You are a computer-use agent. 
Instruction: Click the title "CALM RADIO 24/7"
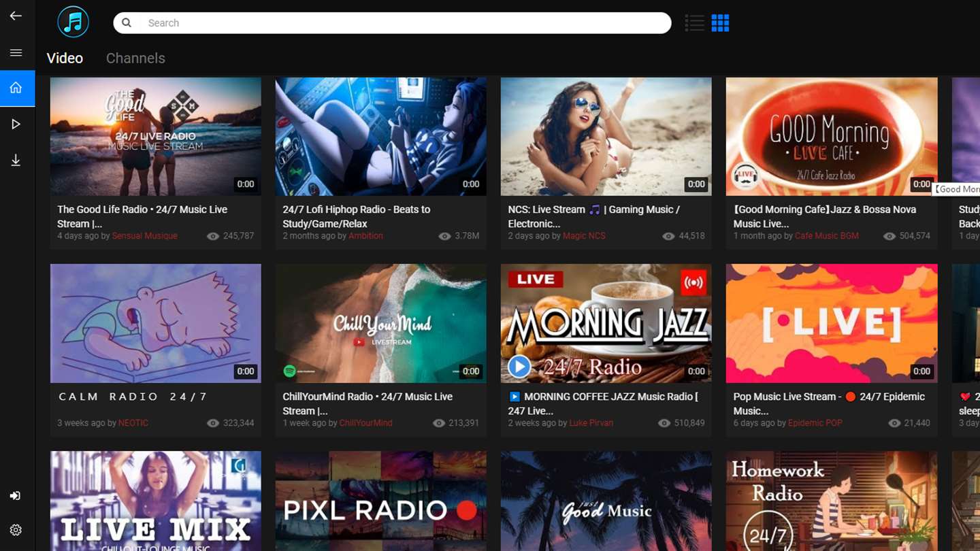click(x=133, y=397)
